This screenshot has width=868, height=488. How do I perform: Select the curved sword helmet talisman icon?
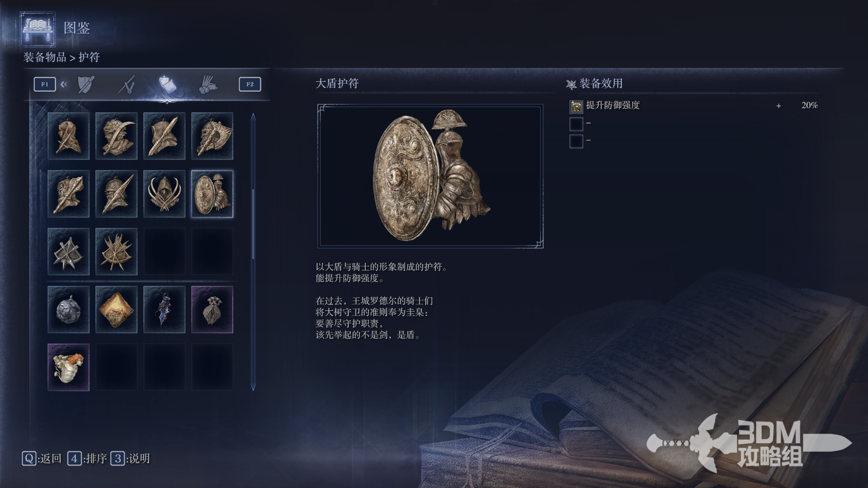pos(116,136)
